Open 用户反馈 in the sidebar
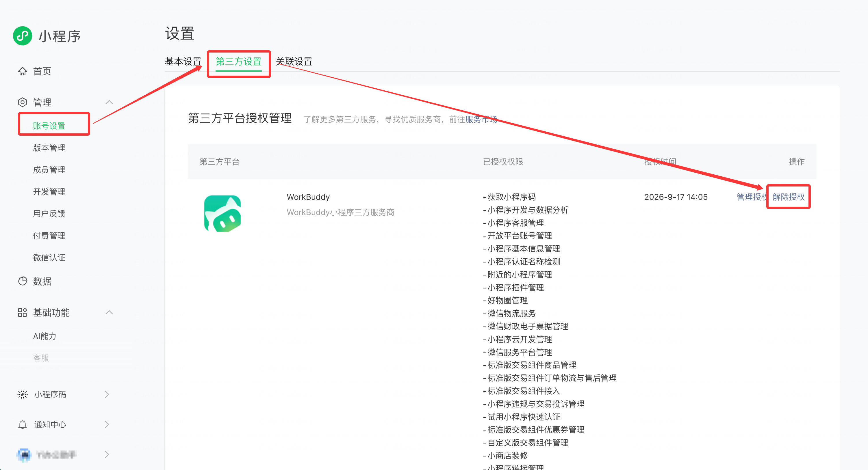 coord(49,213)
